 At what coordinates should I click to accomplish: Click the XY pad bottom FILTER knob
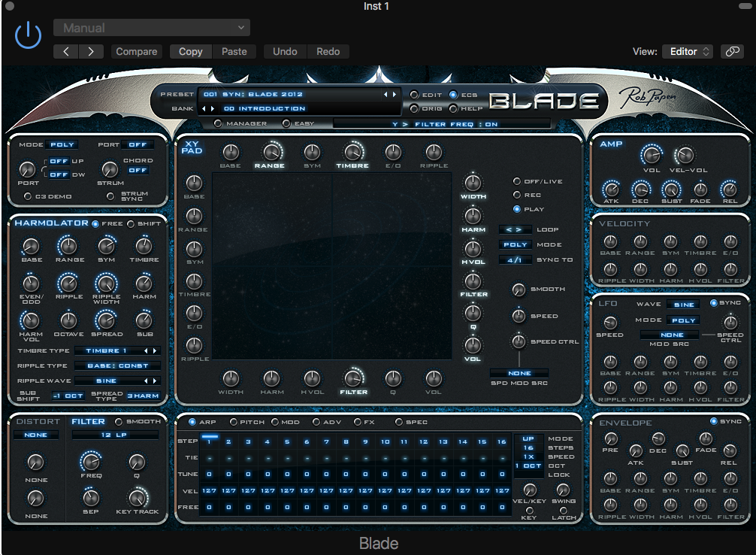point(353,378)
